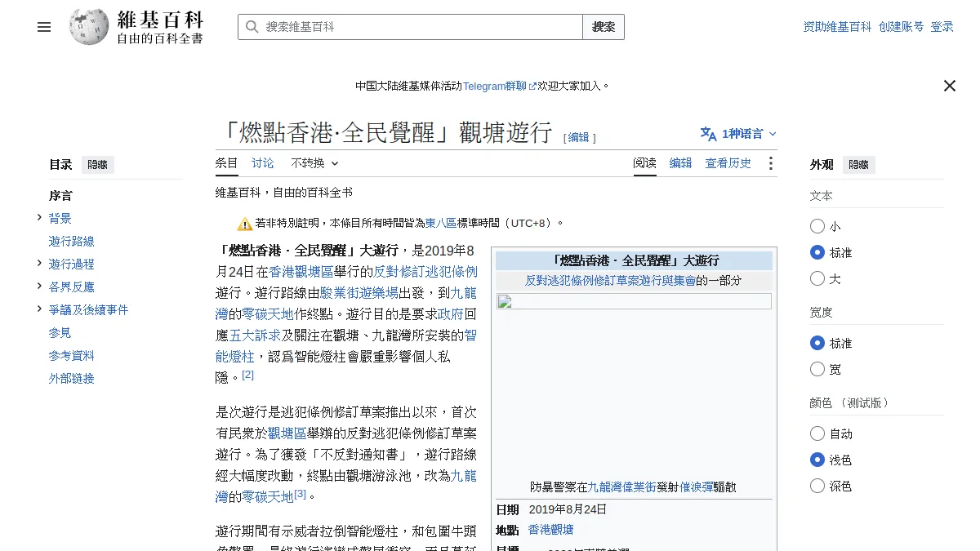Viewport: 980px width, 551px height.
Task: Open the 九龍灣偉業街 caption link
Action: point(622,487)
